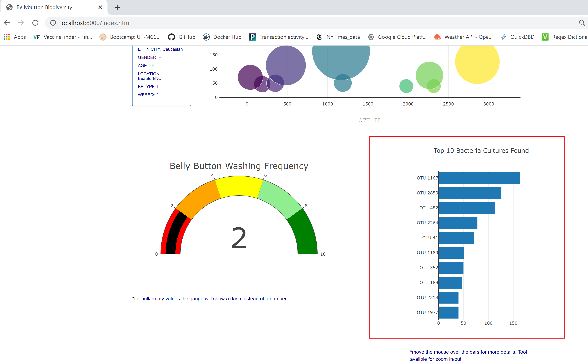Viewport: 588px width, 364px height.
Task: Open a new browser tab
Action: point(117,7)
